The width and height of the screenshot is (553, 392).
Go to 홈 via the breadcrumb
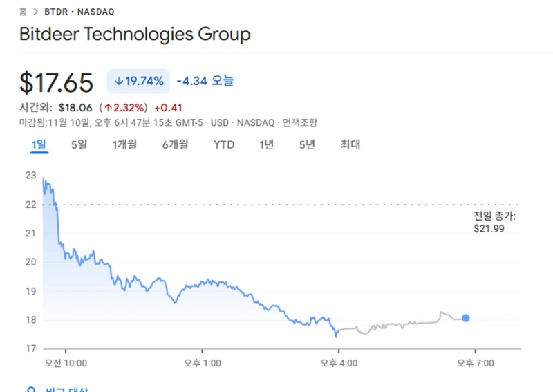coord(23,12)
